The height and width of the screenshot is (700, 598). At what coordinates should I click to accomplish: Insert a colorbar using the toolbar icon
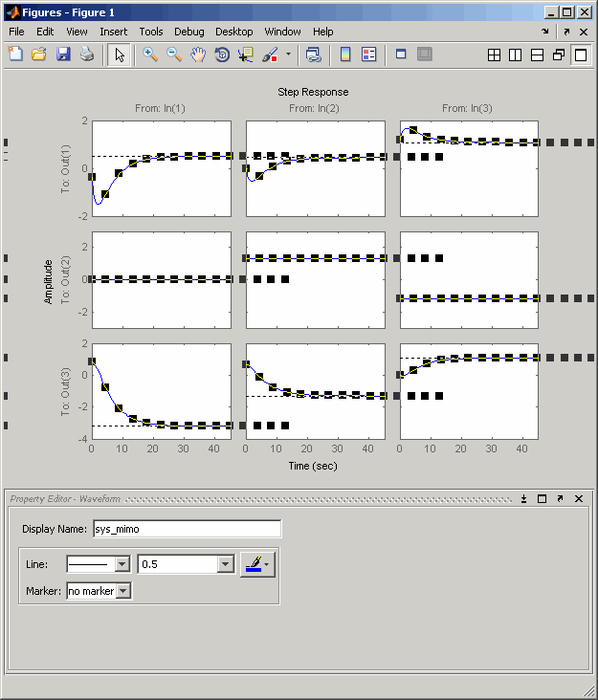tap(345, 55)
